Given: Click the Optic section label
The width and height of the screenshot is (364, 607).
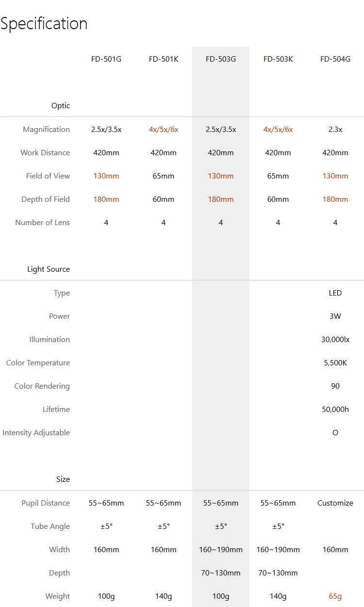Looking at the screenshot, I should click(x=61, y=106).
